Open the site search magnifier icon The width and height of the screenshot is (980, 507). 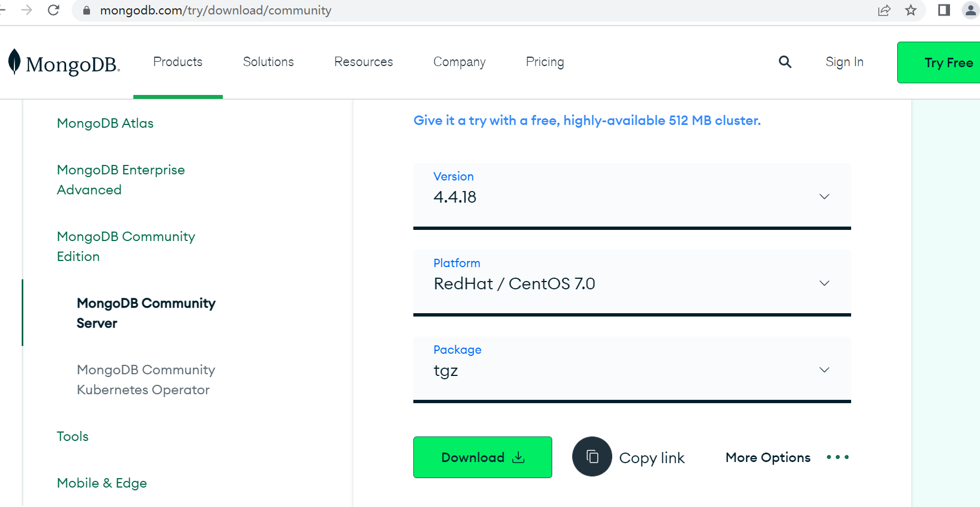(x=784, y=62)
